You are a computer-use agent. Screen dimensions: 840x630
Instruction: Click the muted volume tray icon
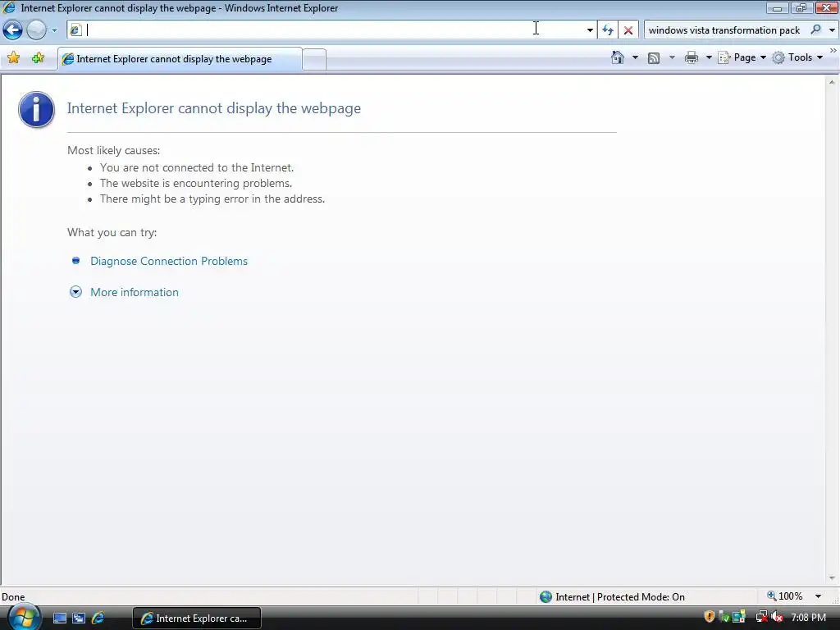click(777, 617)
